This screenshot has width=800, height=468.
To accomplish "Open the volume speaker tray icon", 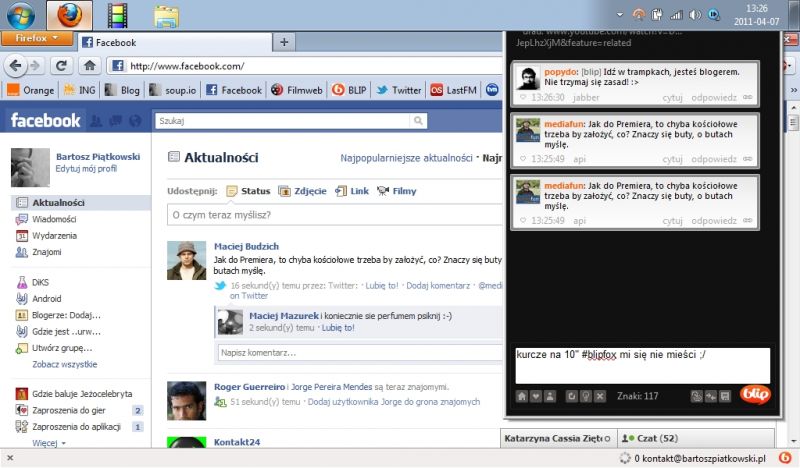I will [694, 14].
